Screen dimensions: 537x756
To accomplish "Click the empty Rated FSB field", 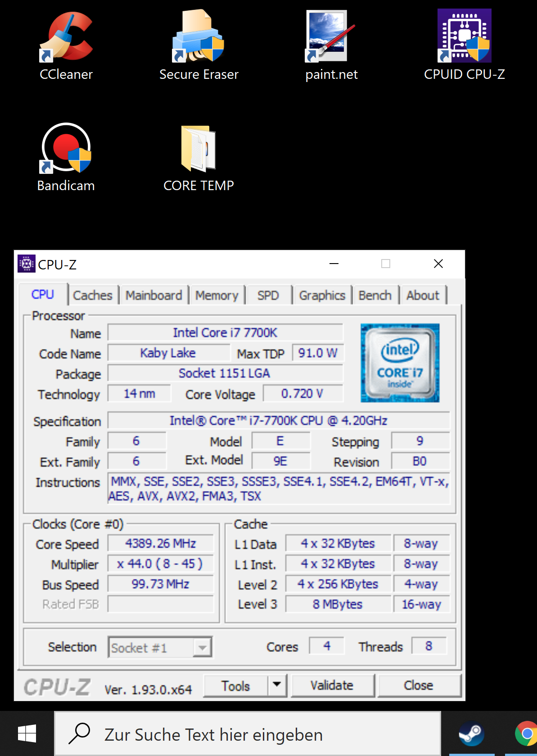I will tap(161, 604).
